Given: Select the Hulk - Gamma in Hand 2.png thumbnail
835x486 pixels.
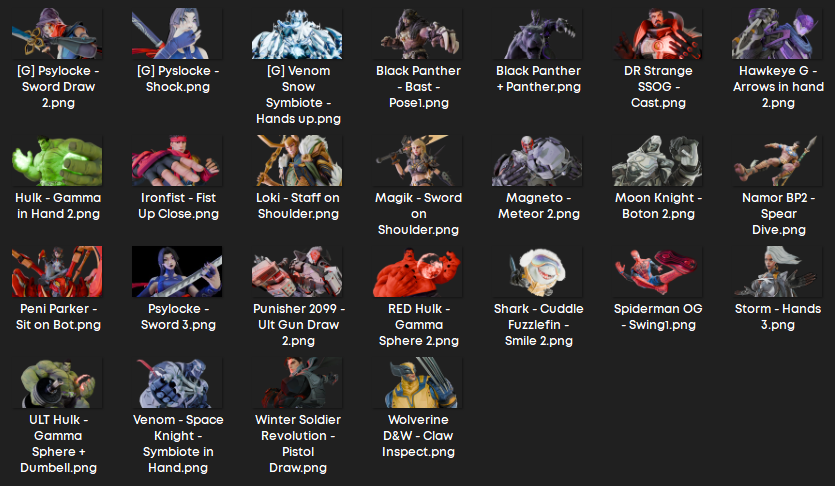Looking at the screenshot, I should (58, 161).
